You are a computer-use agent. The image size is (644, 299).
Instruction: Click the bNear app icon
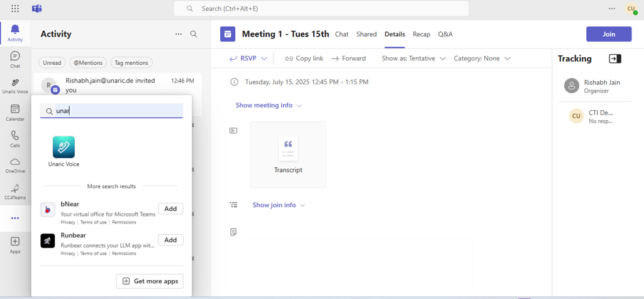48,210
